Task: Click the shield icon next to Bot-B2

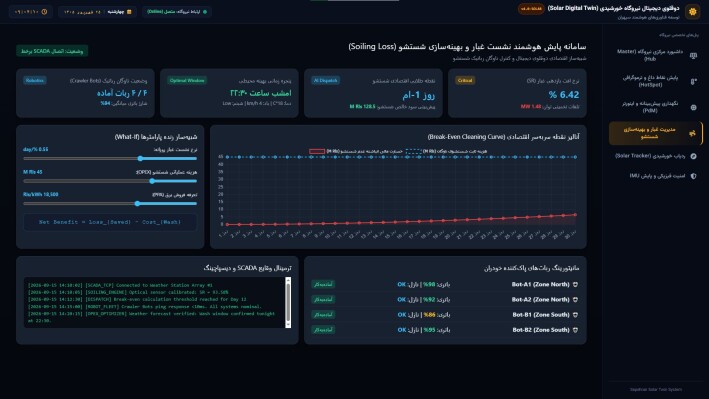Action: (x=575, y=330)
